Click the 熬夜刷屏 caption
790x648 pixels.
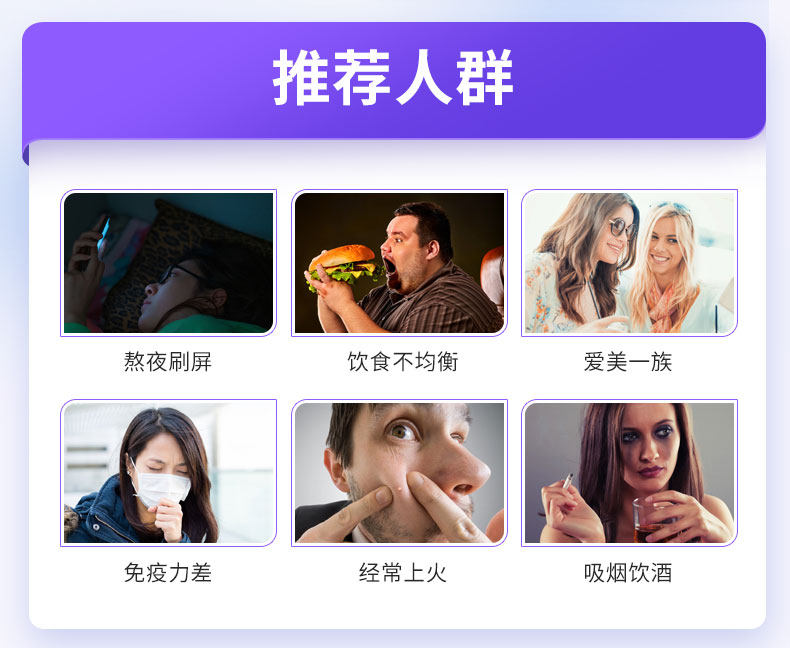(168, 362)
